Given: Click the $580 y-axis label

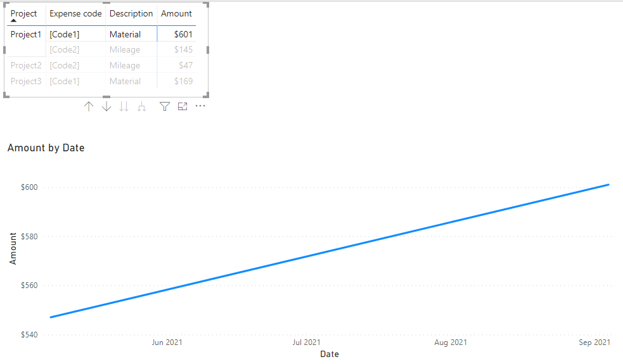Looking at the screenshot, I should click(x=29, y=237).
